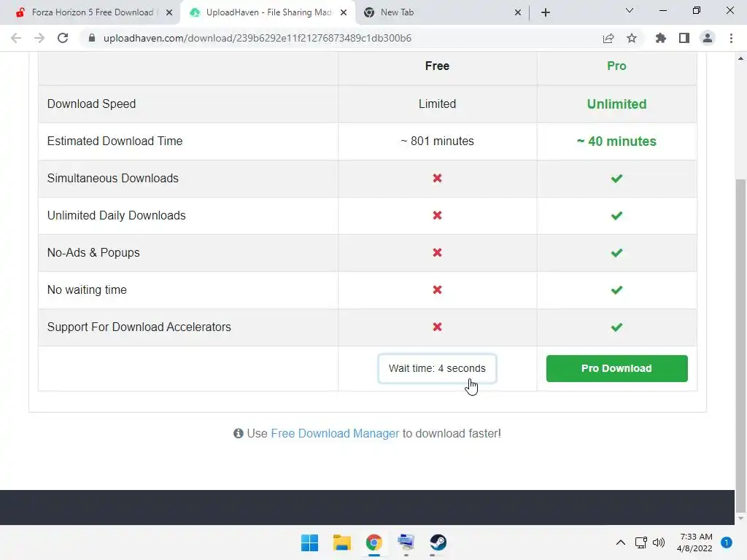
Task: Open the Extensions puzzle icon
Action: coord(661,38)
